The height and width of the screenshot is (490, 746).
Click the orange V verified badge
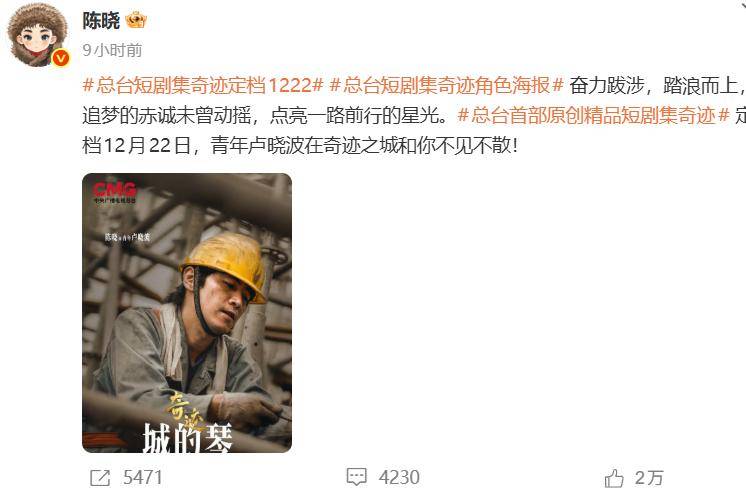tap(61, 59)
